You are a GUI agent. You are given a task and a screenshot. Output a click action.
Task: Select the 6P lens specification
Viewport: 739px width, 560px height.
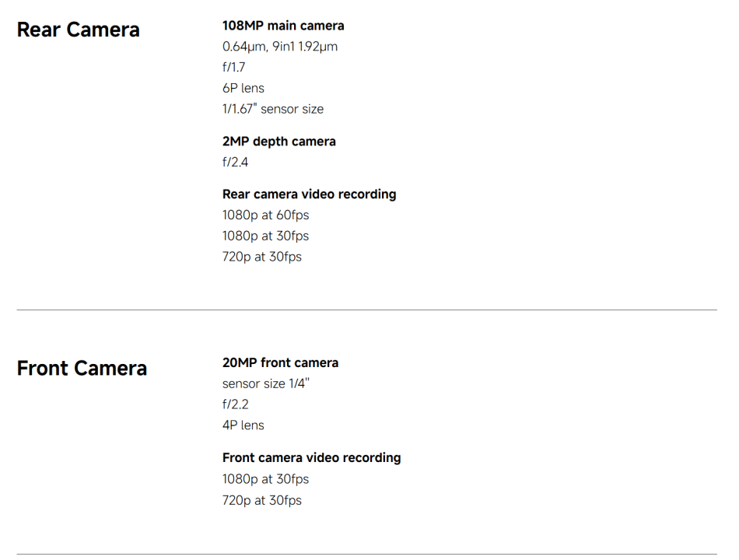pyautogui.click(x=243, y=89)
